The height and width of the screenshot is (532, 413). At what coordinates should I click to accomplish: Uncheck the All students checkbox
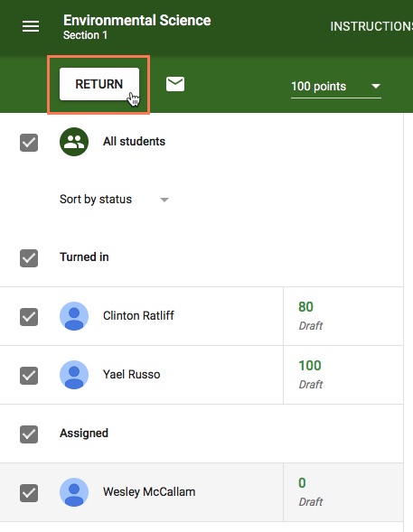click(29, 143)
